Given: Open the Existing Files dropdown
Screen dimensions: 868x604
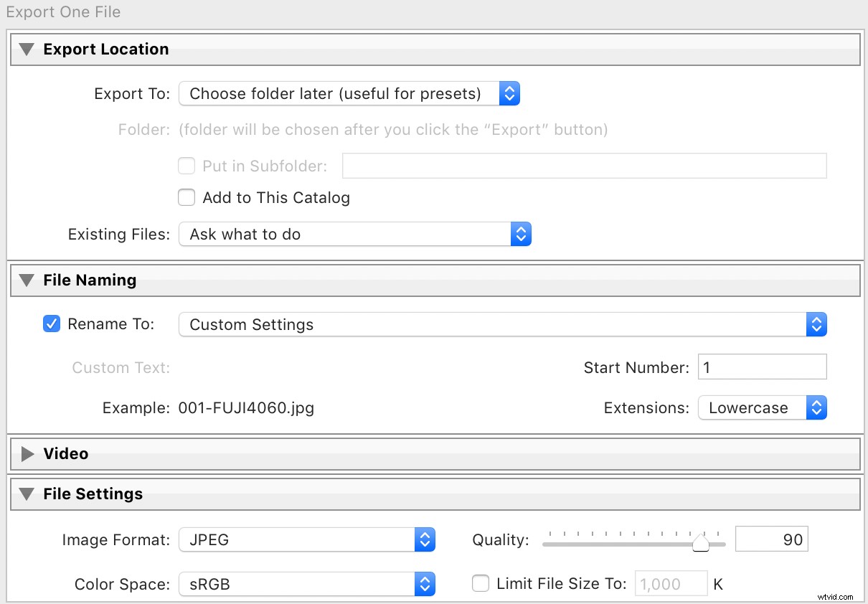Looking at the screenshot, I should click(354, 235).
